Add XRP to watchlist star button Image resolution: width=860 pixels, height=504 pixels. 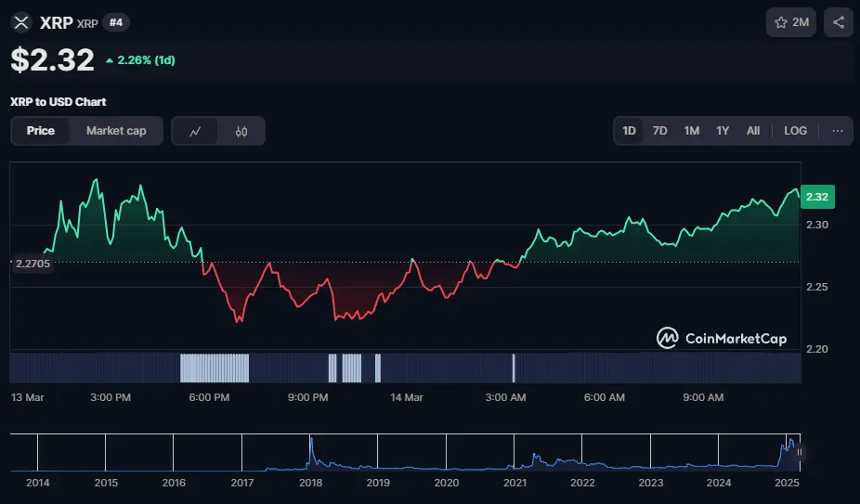point(791,22)
